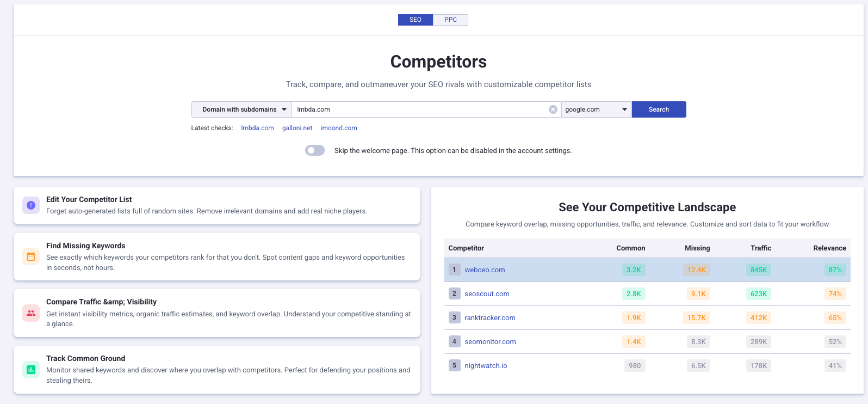868x404 pixels.
Task: Click rank number 1 badge for webceo.com
Action: click(x=455, y=270)
